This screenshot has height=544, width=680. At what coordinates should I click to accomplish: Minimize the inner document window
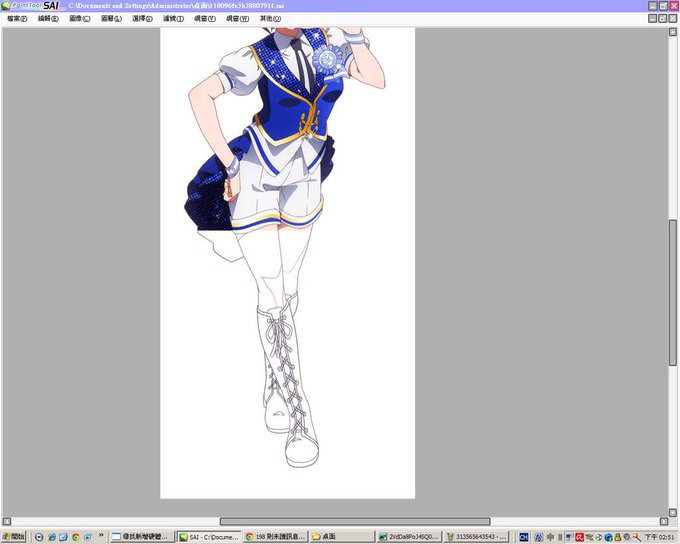(x=653, y=18)
